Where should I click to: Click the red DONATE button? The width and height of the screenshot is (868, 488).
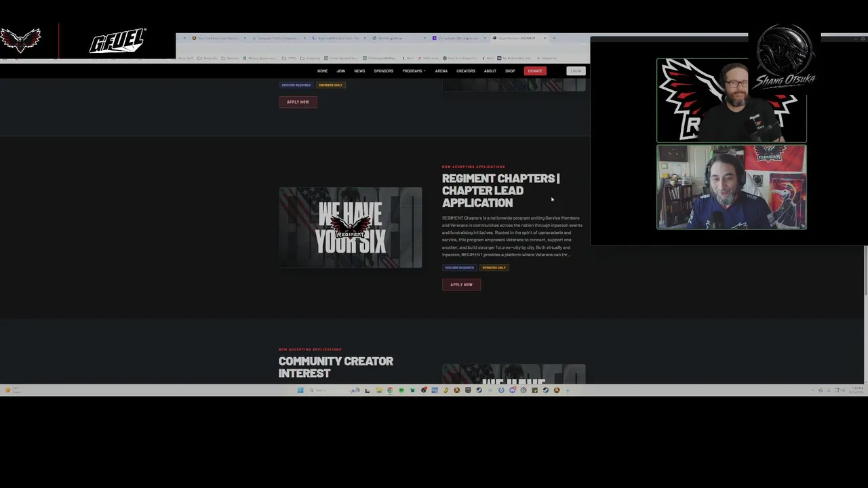click(535, 71)
